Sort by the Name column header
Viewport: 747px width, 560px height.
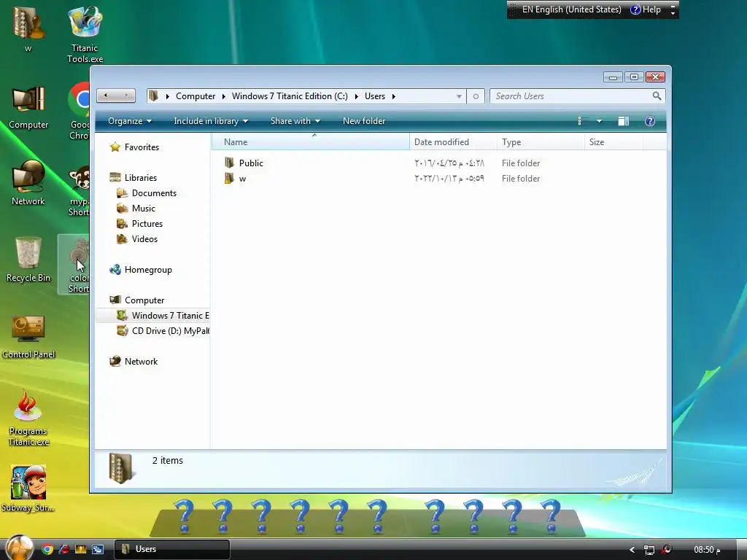tap(310, 142)
